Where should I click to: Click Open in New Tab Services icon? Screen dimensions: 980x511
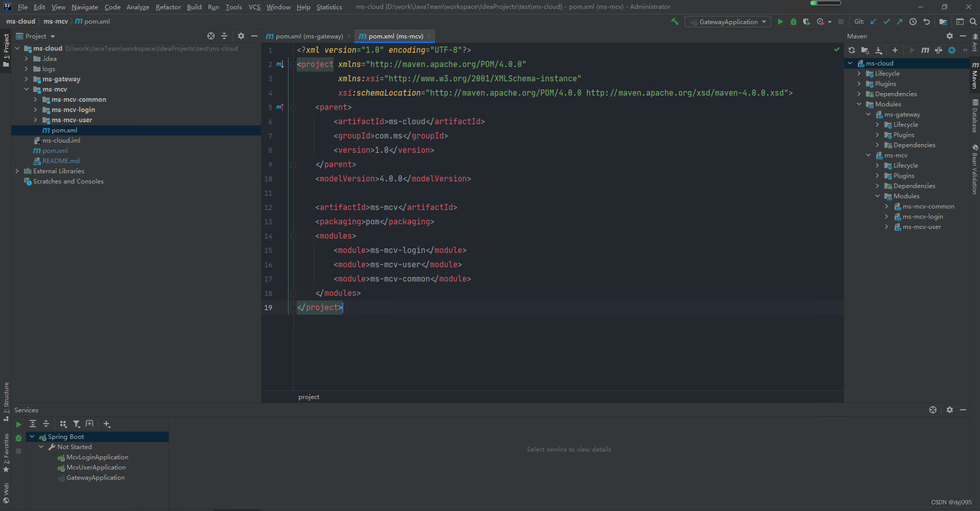pos(90,424)
